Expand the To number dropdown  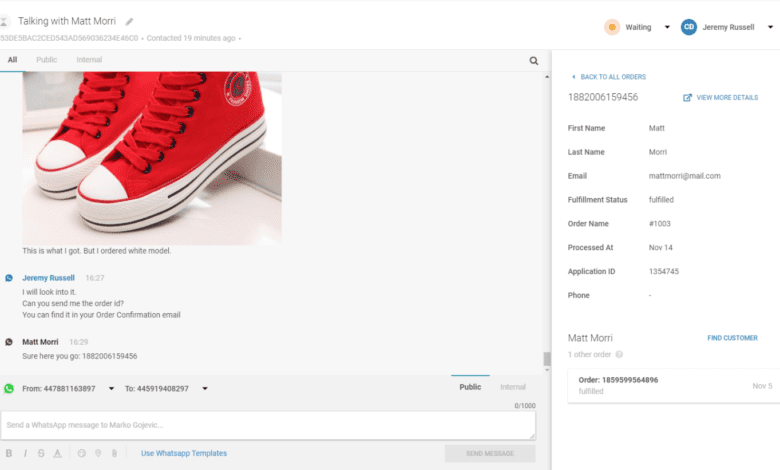(x=205, y=388)
